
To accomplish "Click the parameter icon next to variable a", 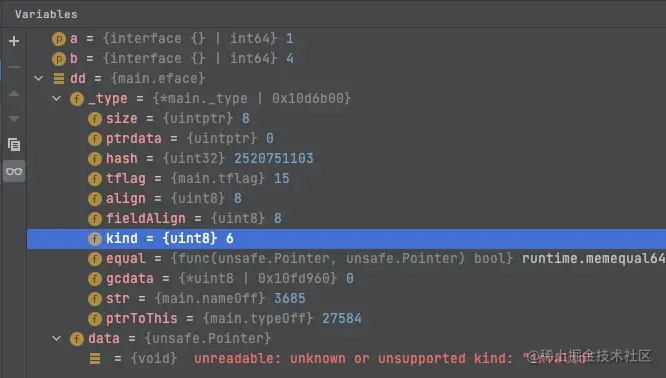I will point(59,39).
